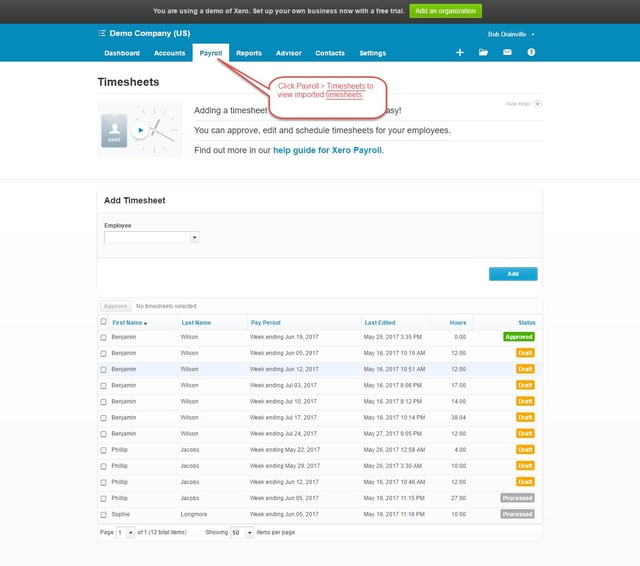Open Week ending May 29, 2017 timesheet
The image size is (640, 566).
coord(284,466)
